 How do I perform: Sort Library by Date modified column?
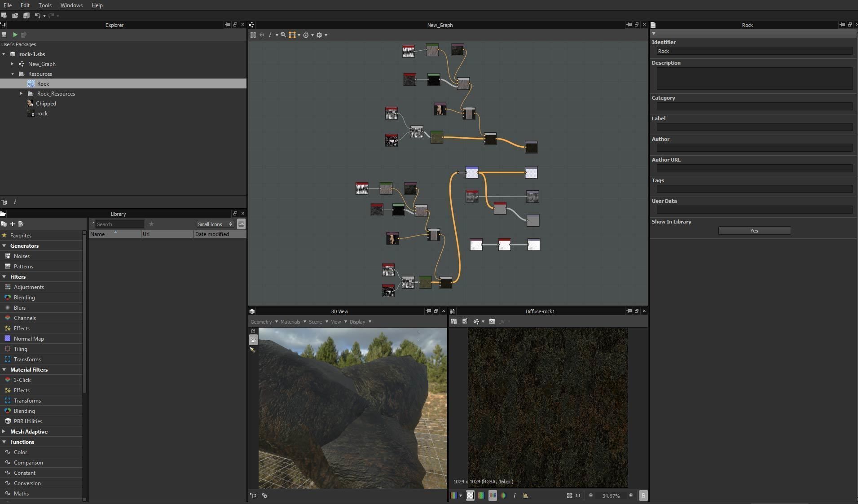[x=220, y=234]
